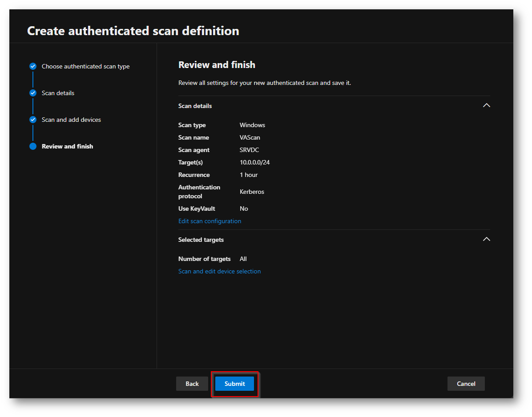Click the 'Scan name' field label
Image resolution: width=532 pixels, height=417 pixels.
click(194, 138)
